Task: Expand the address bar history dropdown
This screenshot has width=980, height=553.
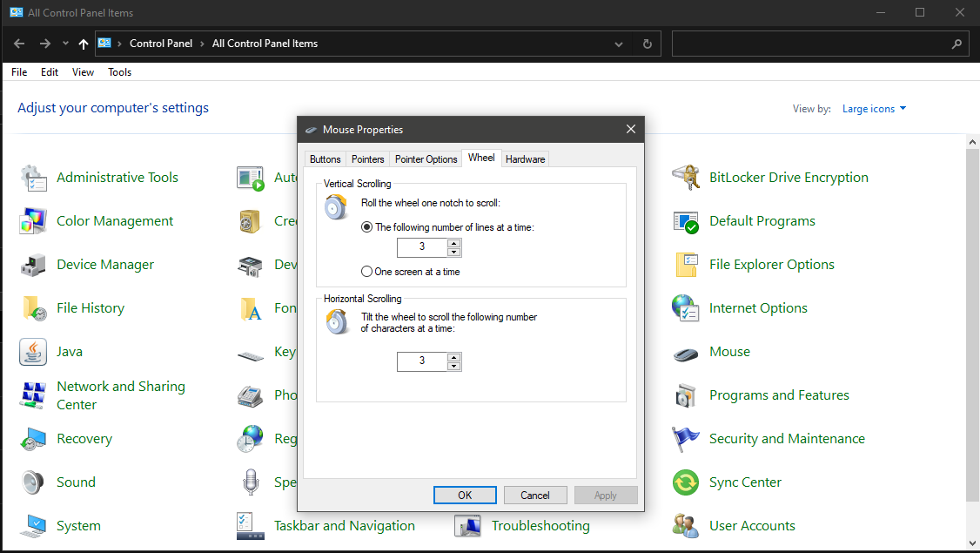Action: (x=619, y=44)
